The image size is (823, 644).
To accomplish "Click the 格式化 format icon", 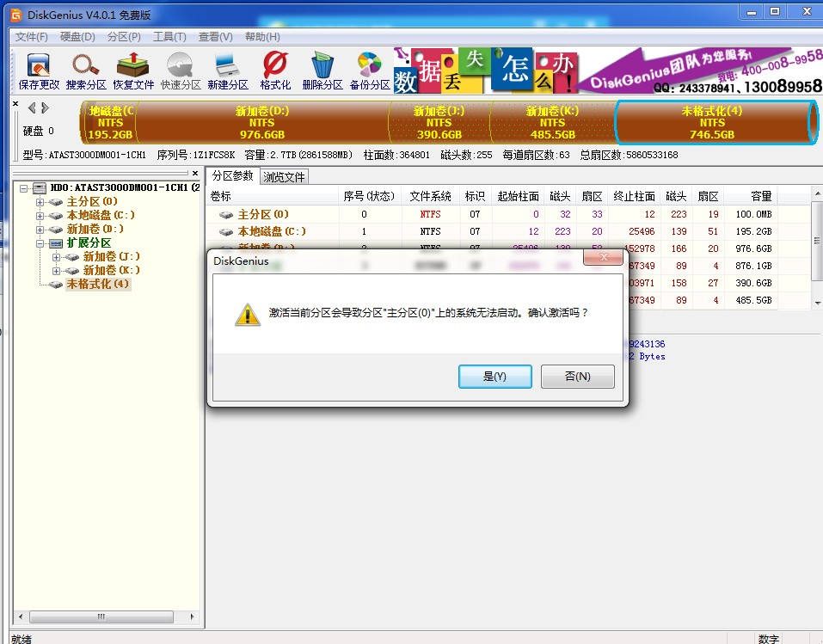I will point(275,71).
